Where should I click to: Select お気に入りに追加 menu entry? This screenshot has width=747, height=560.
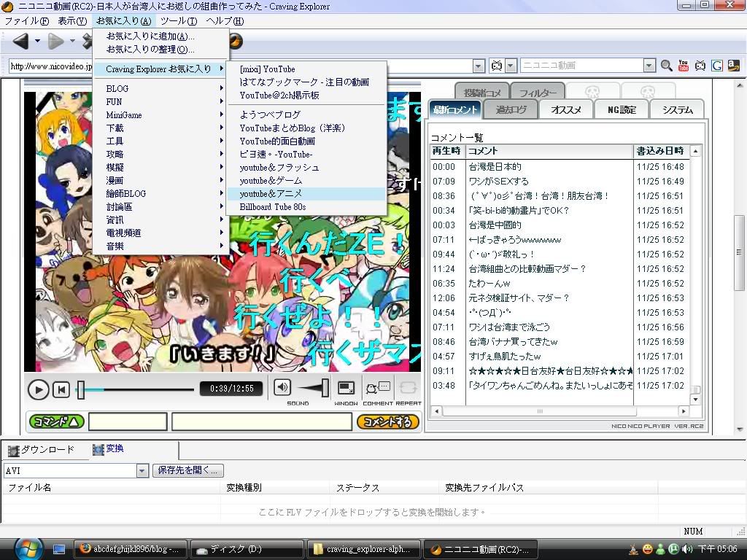(x=160, y=36)
